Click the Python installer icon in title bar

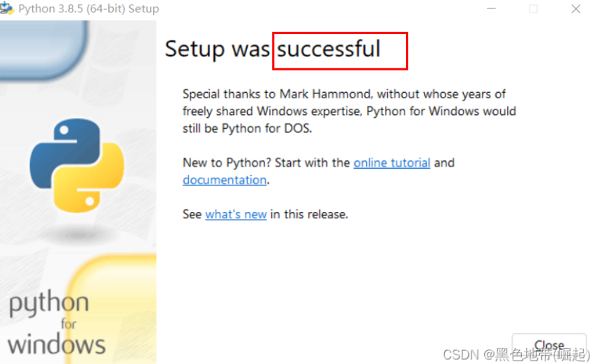pyautogui.click(x=7, y=9)
